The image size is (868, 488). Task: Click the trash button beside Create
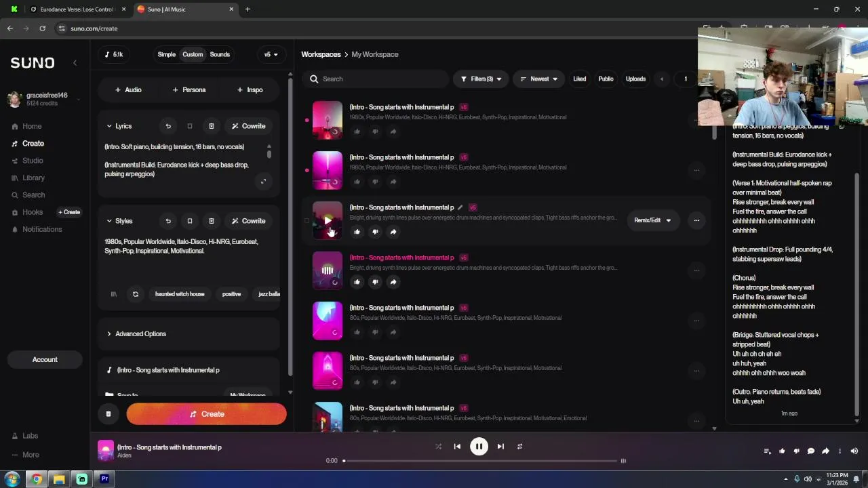108,414
